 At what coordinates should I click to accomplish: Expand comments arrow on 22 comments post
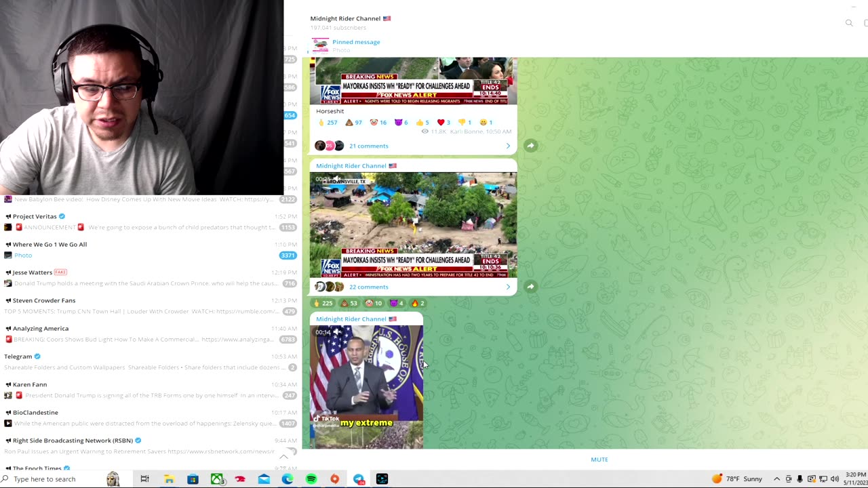508,287
